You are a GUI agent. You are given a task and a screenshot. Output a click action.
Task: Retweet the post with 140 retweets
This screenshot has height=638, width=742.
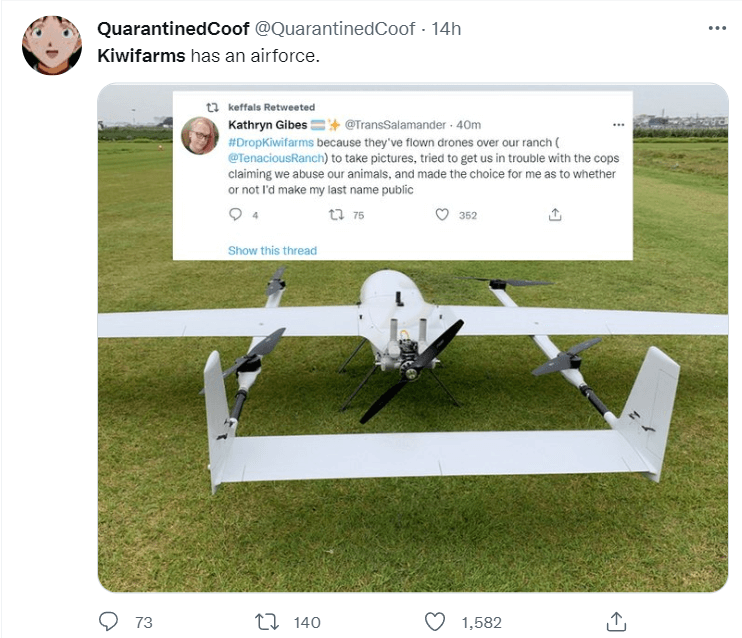pyautogui.click(x=267, y=621)
